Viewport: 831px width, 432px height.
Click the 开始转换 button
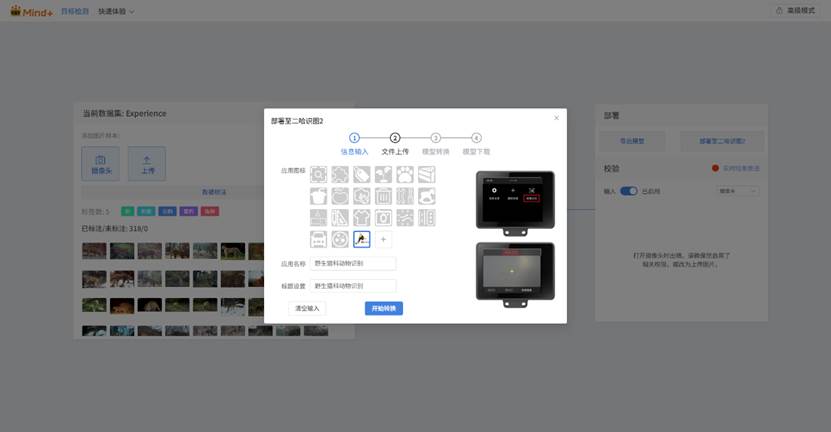point(383,308)
